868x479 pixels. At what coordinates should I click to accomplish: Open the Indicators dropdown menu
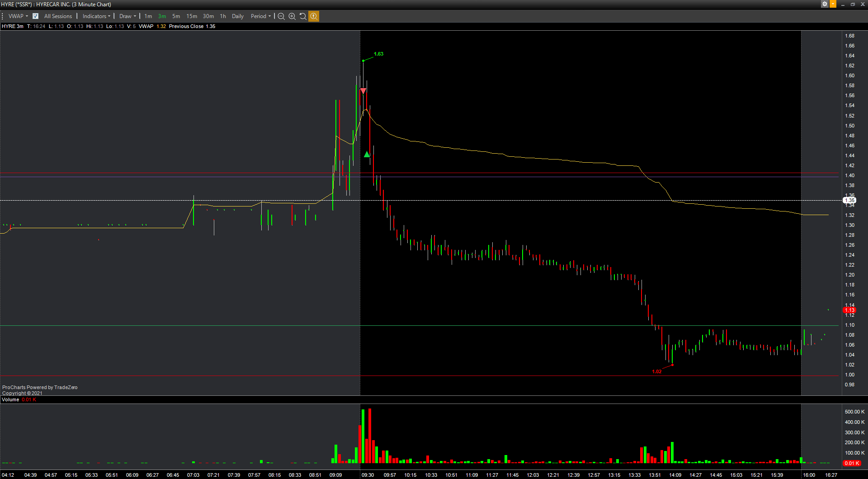[96, 16]
